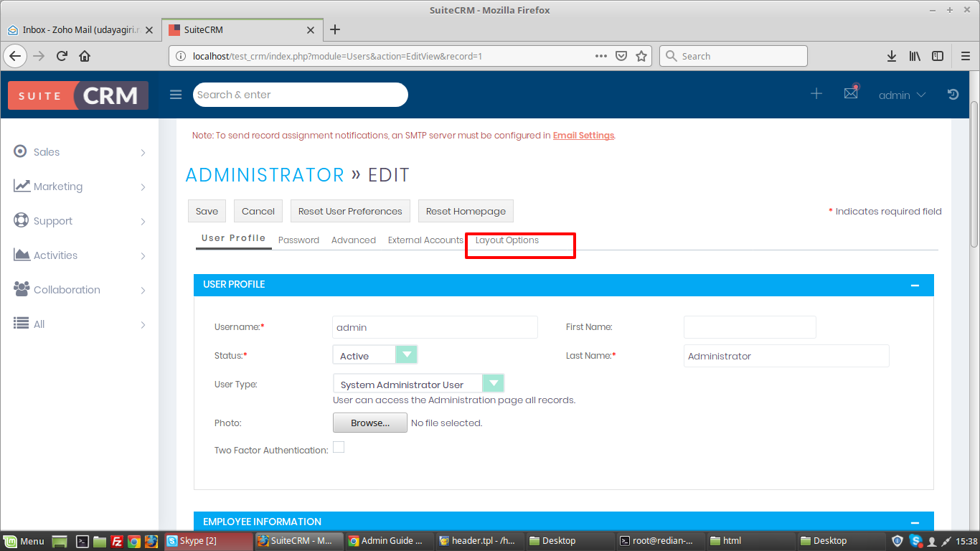Open Firefox hamburger menu
The width and height of the screenshot is (980, 551).
click(965, 56)
